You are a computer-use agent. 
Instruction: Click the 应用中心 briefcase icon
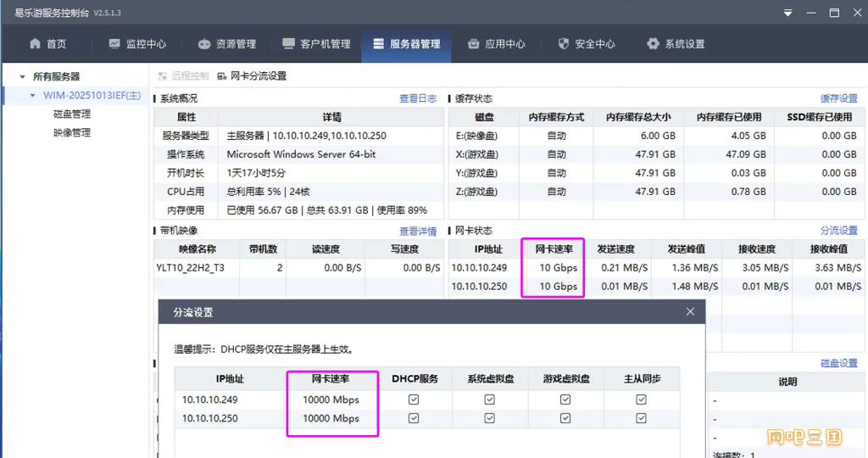473,44
